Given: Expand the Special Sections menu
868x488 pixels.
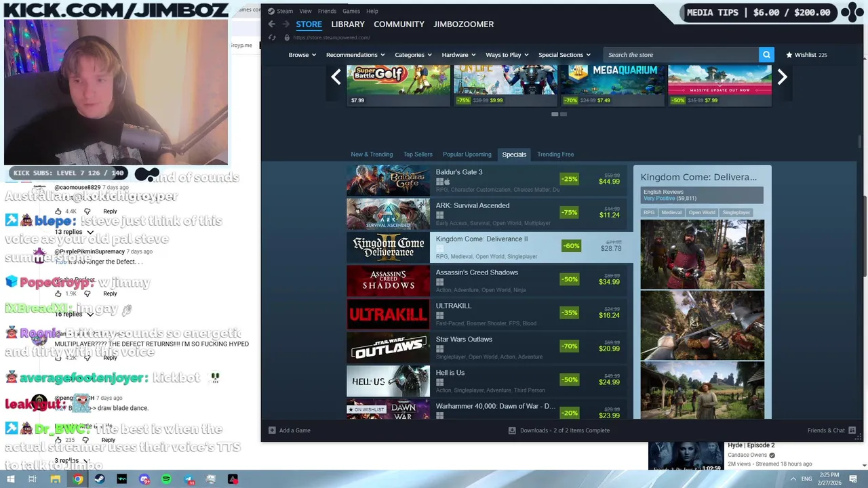Looking at the screenshot, I should pos(564,55).
